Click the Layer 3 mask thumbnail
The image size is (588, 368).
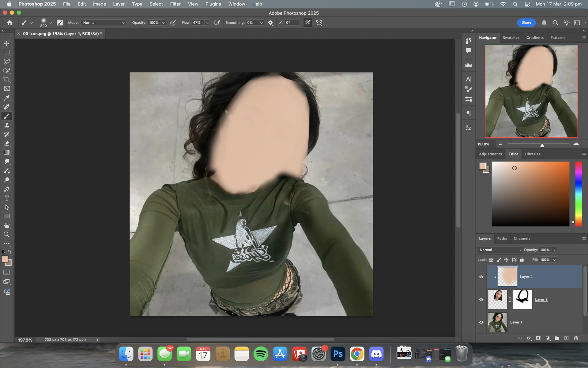tap(522, 299)
